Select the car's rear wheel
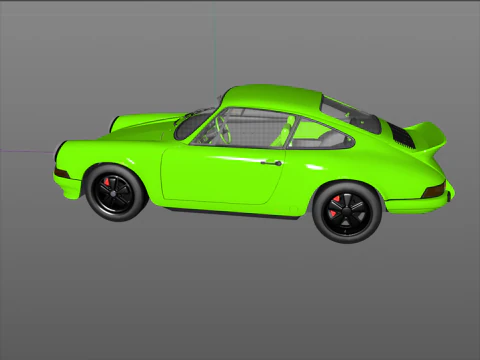The height and width of the screenshot is (360, 480). tap(347, 212)
